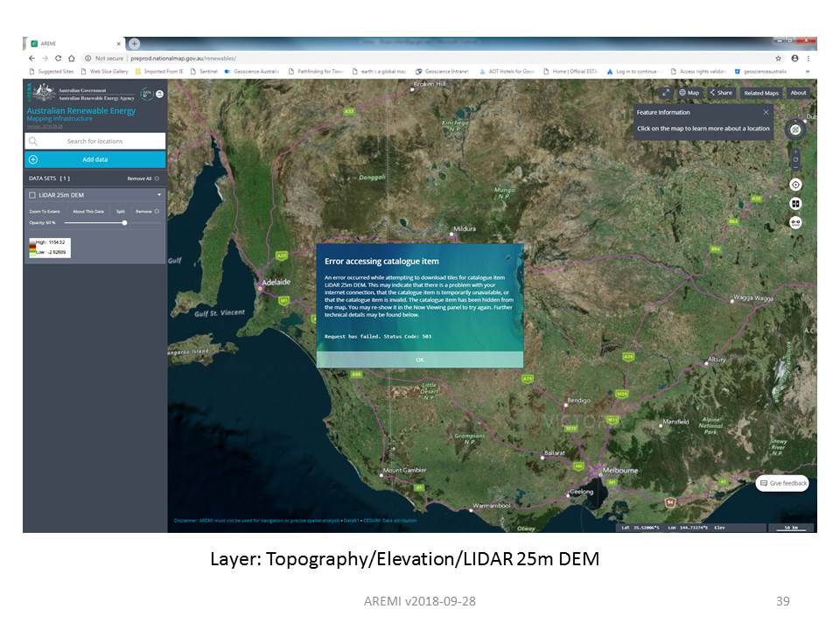Image resolution: width=840 pixels, height=630 pixels.
Task: Click OK on the error dialog
Action: click(419, 360)
